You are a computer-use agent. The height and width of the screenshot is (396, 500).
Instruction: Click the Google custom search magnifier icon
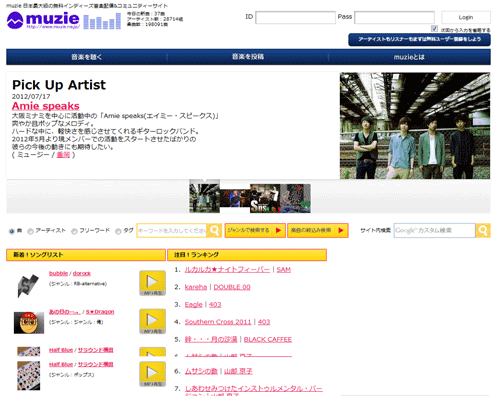coord(483,230)
